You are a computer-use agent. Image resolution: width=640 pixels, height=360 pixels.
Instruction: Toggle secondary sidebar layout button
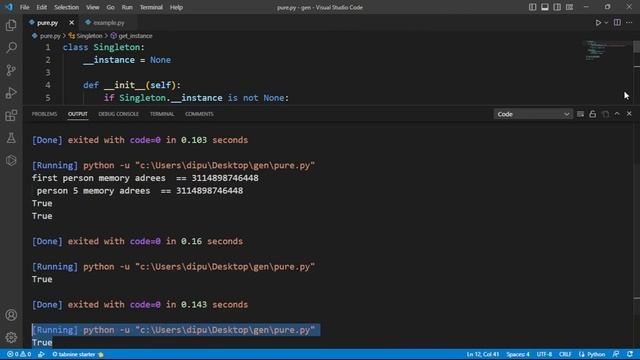pos(557,7)
